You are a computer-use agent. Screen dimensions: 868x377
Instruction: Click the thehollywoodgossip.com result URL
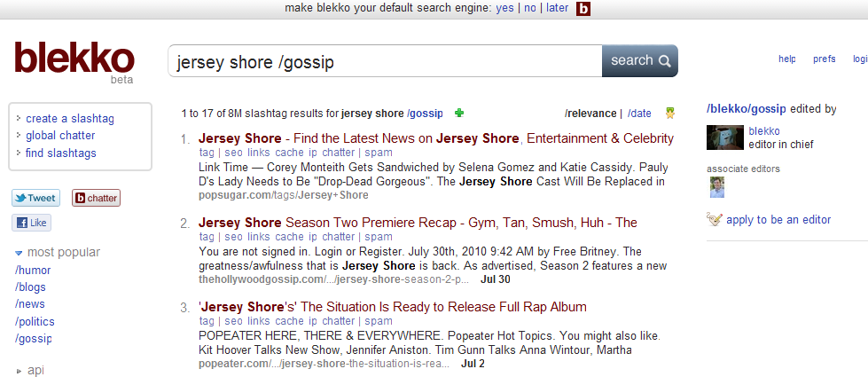333,279
